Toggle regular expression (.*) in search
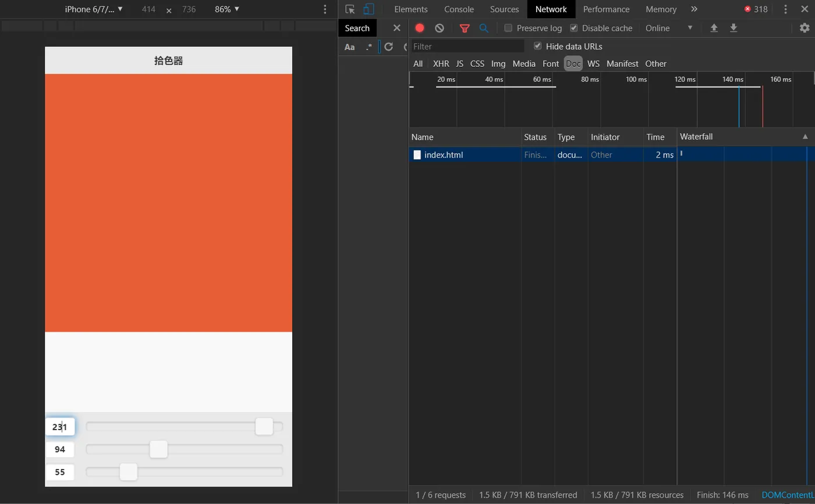This screenshot has height=504, width=815. coord(368,47)
